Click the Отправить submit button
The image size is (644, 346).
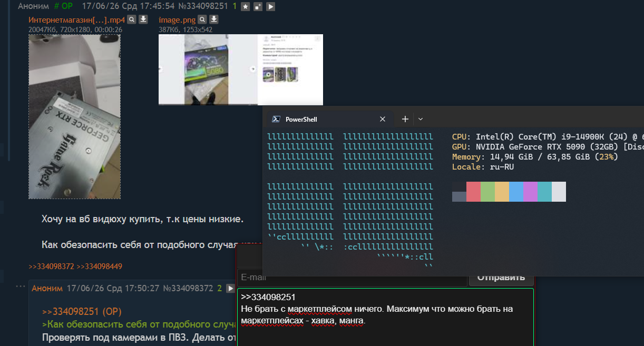(x=501, y=277)
